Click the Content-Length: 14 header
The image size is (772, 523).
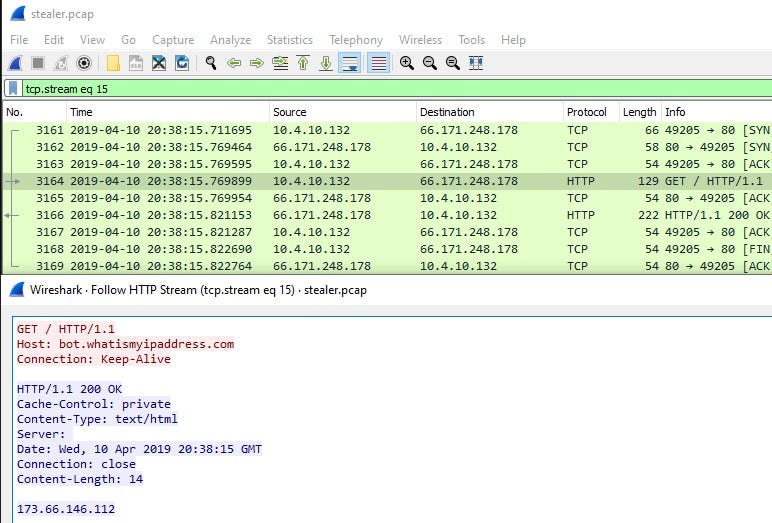80,479
